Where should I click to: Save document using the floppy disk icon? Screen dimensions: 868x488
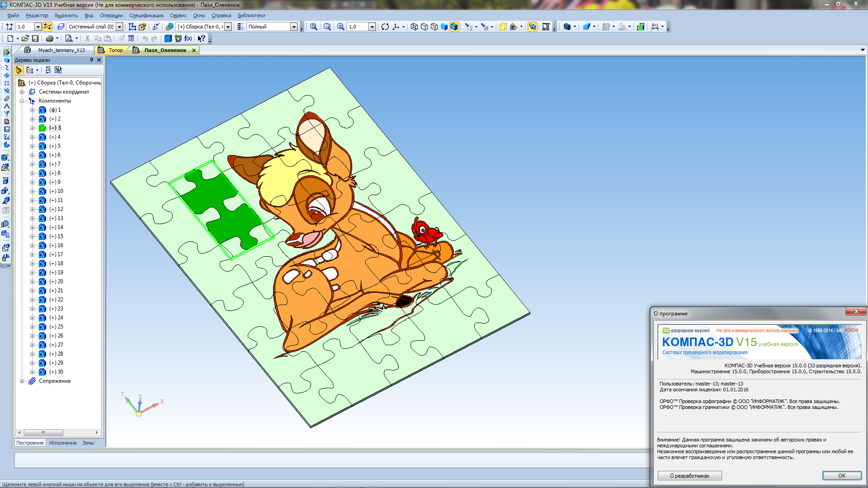(x=35, y=38)
